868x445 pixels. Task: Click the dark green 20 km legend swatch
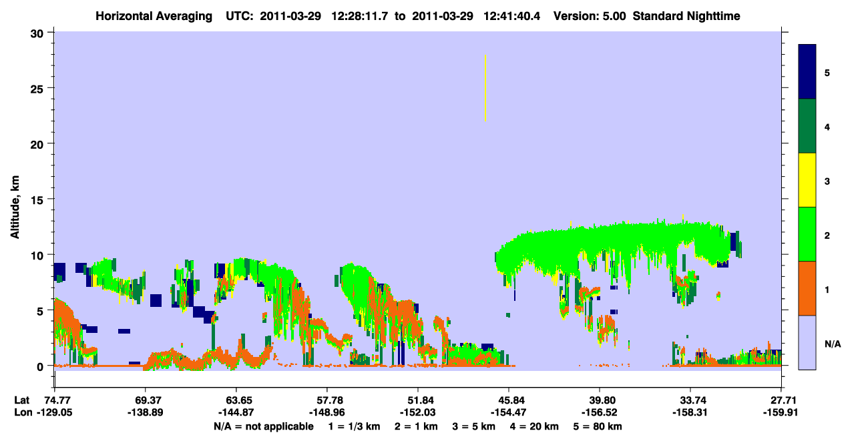(x=807, y=126)
